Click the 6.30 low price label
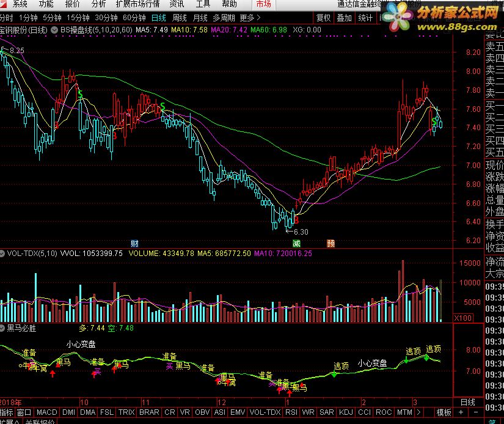 pos(301,232)
